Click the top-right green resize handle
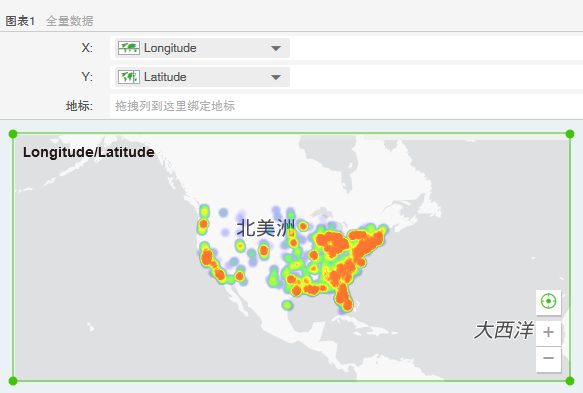583x393 pixels. pos(570,134)
